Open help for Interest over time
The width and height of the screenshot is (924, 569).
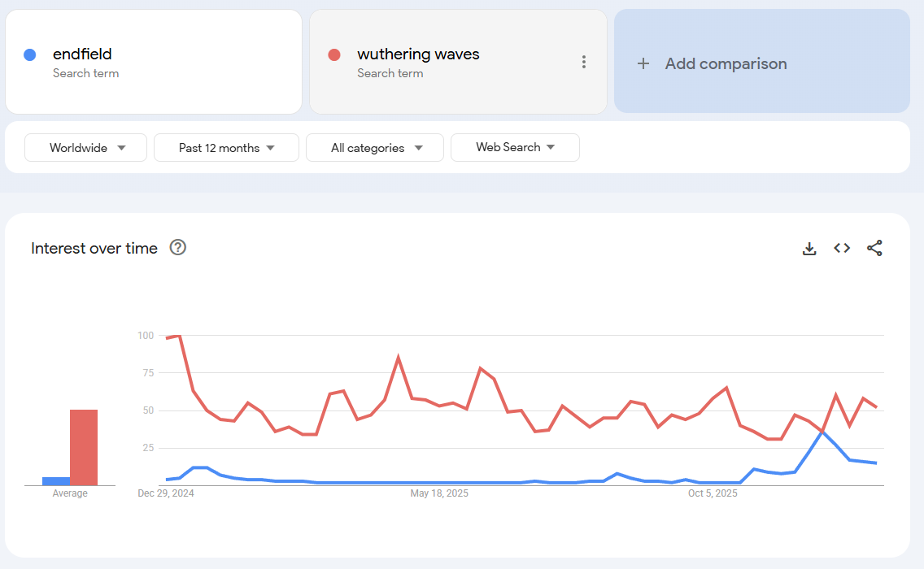pyautogui.click(x=178, y=248)
